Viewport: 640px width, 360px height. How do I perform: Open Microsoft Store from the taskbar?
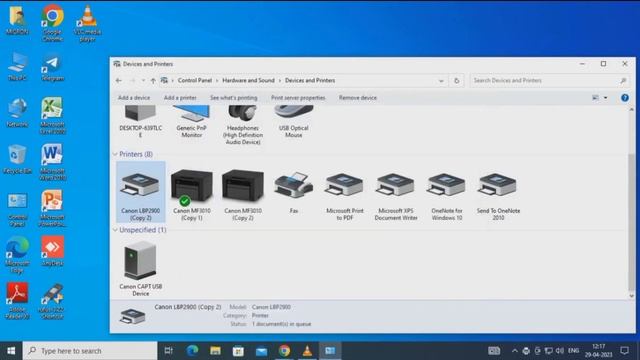point(238,351)
